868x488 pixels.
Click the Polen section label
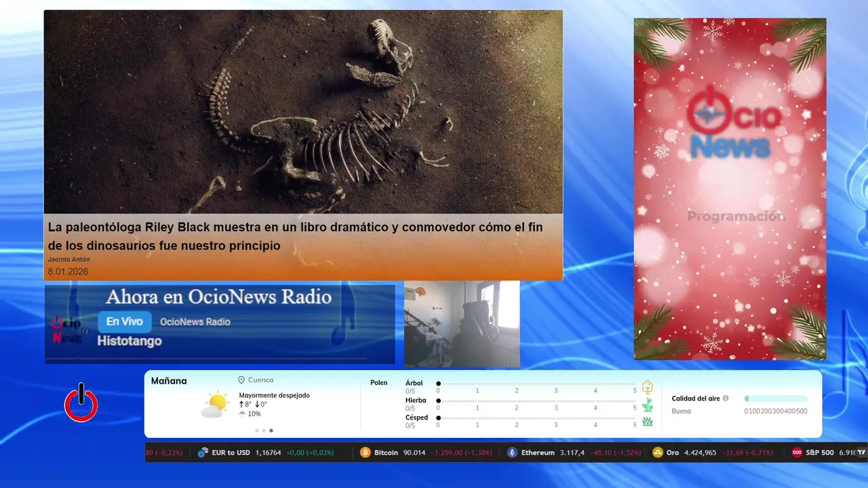[x=379, y=383]
